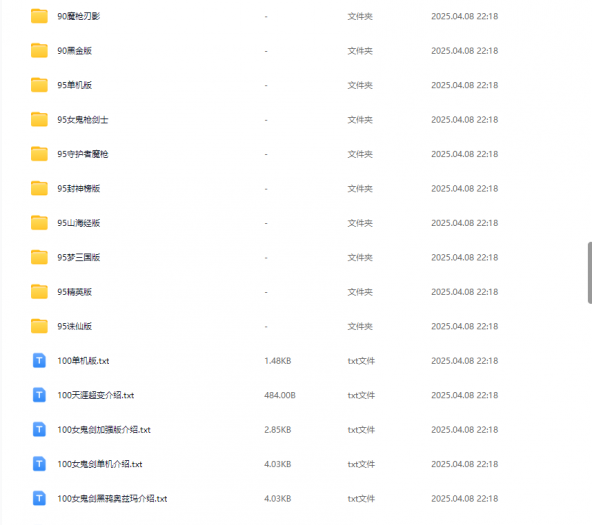Open the 95梦三国版 folder
The height and width of the screenshot is (525, 592).
coord(79,257)
